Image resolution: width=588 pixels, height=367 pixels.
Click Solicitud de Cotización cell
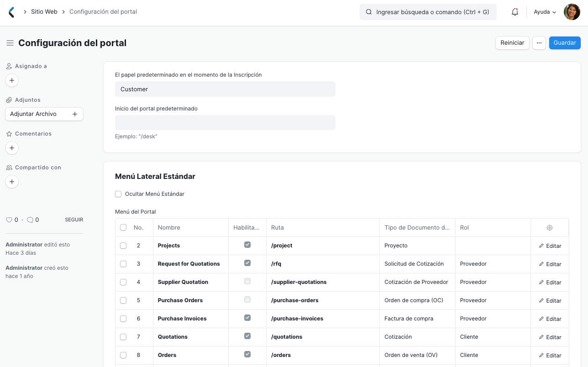click(x=417, y=264)
